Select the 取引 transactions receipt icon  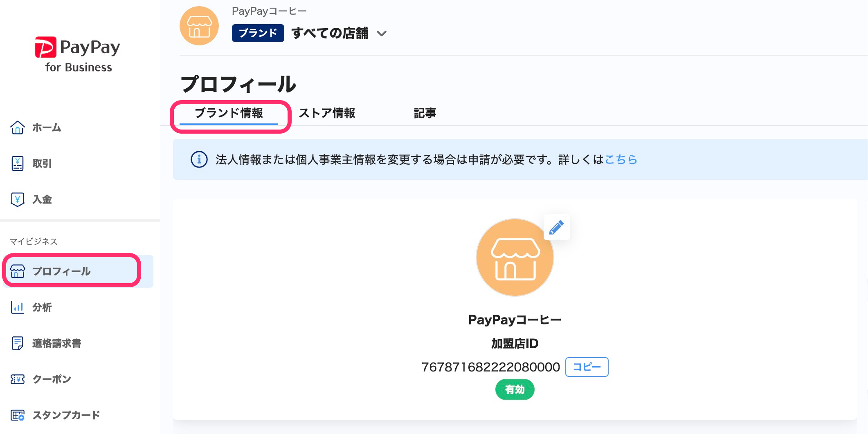tap(17, 163)
